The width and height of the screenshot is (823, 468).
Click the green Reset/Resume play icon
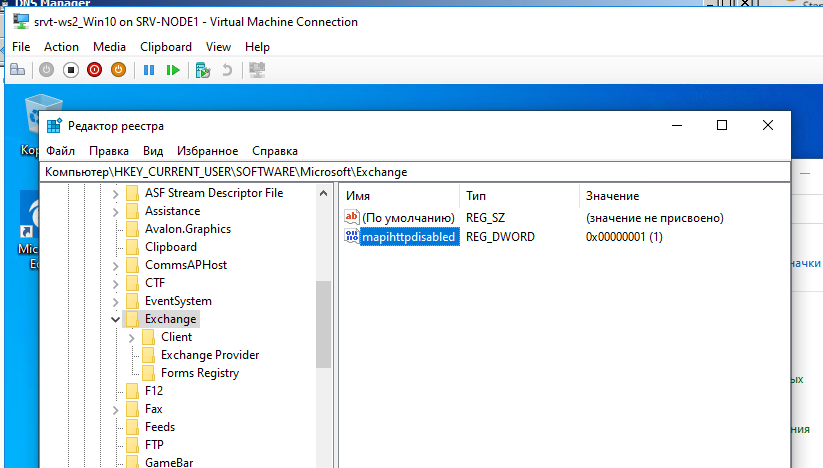point(173,70)
